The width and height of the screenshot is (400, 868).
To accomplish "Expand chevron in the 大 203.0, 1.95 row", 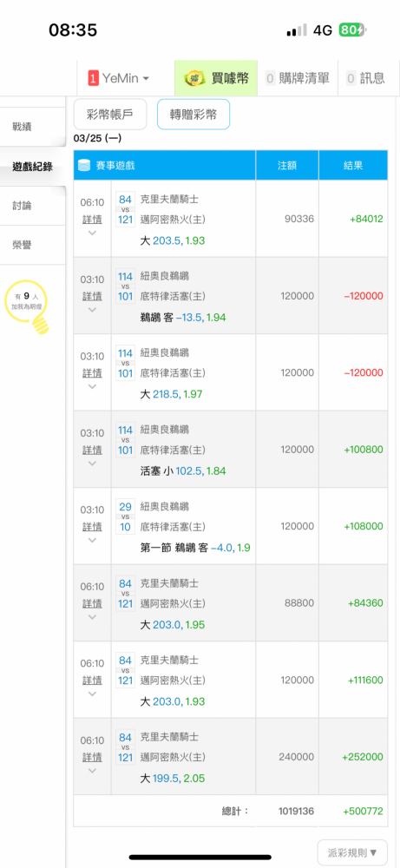I will [x=92, y=618].
